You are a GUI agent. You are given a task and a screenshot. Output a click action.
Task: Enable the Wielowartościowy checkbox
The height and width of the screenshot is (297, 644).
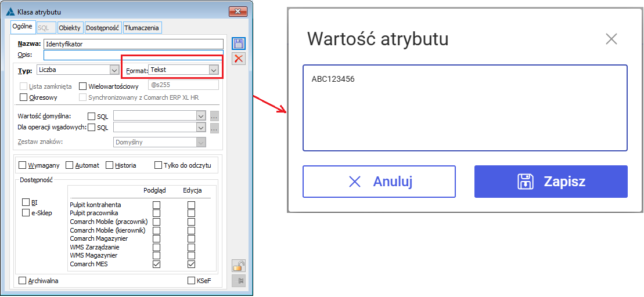82,86
